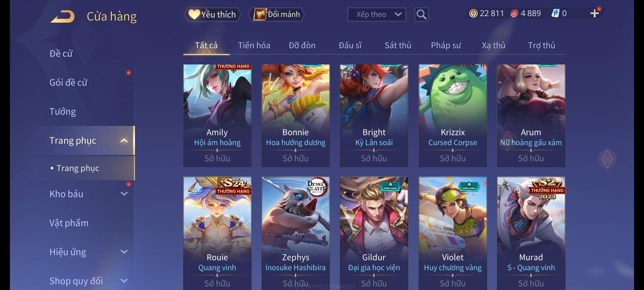Tap the golden back arrow icon
The height and width of the screenshot is (290, 644).
coord(62,16)
